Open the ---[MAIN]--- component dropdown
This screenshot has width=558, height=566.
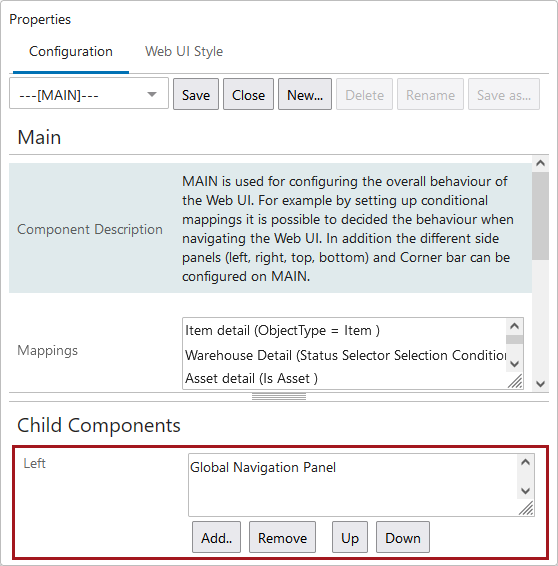click(89, 93)
